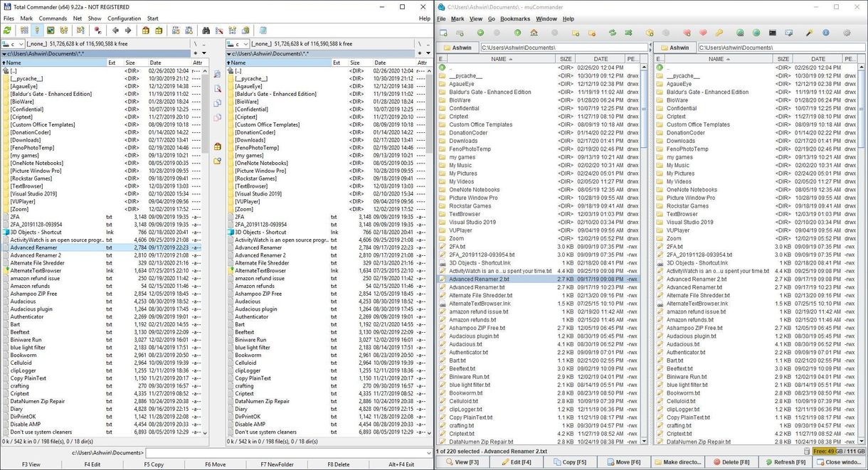The height and width of the screenshot is (470, 868).
Task: Open command line dropdown in Total Commander
Action: pyautogui.click(x=428, y=452)
